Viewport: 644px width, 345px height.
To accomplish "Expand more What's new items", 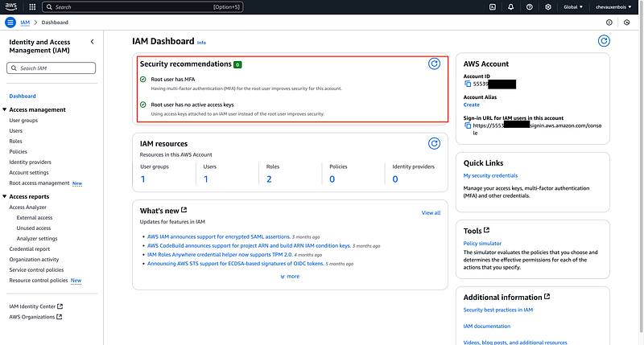I will [x=290, y=277].
